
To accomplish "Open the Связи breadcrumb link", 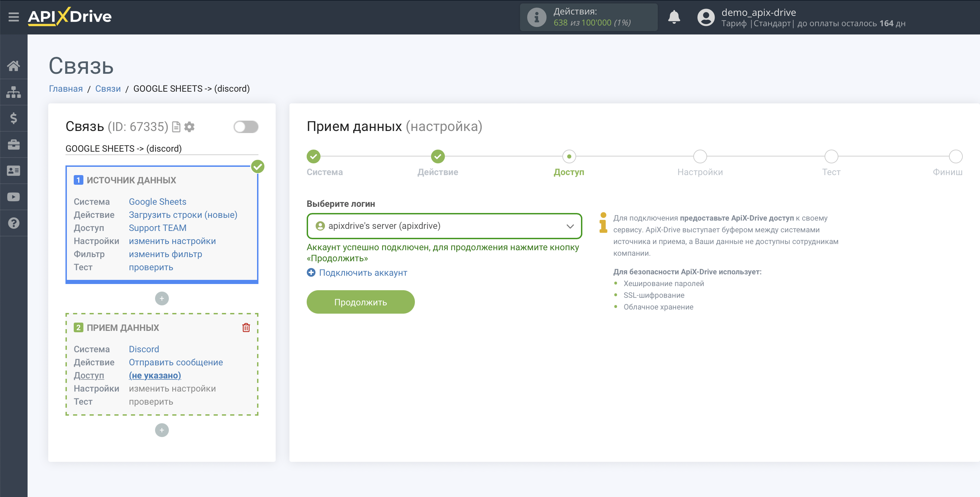I will tap(108, 89).
